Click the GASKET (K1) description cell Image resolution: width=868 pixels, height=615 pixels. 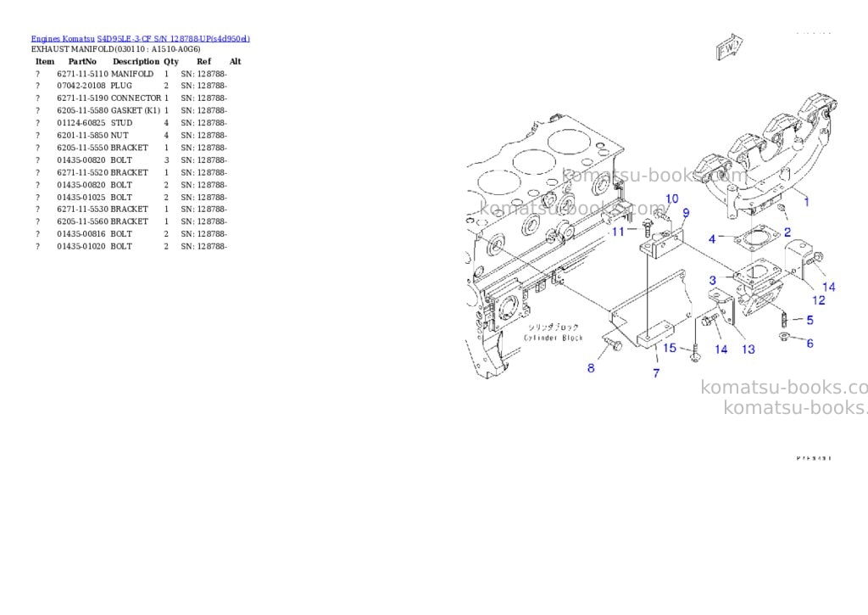(135, 110)
